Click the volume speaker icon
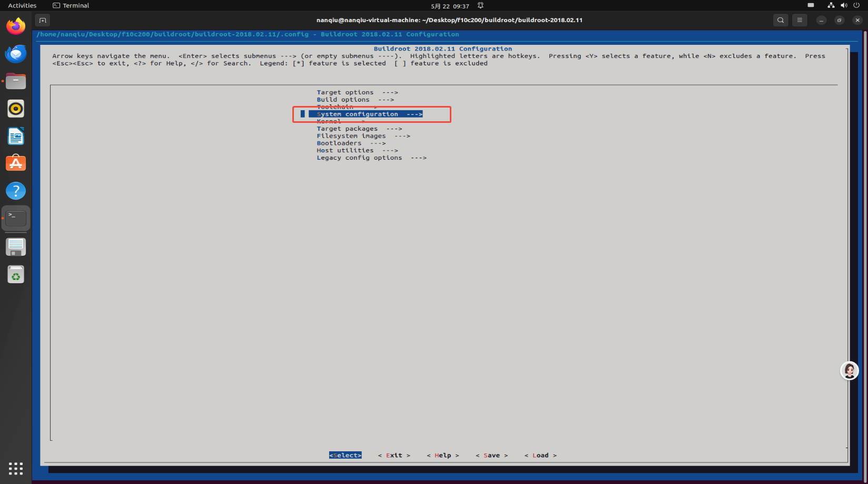868x484 pixels. tap(844, 5)
